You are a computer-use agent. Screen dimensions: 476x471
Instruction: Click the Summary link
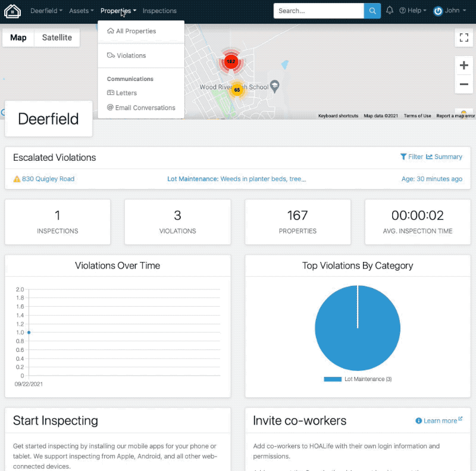point(444,157)
